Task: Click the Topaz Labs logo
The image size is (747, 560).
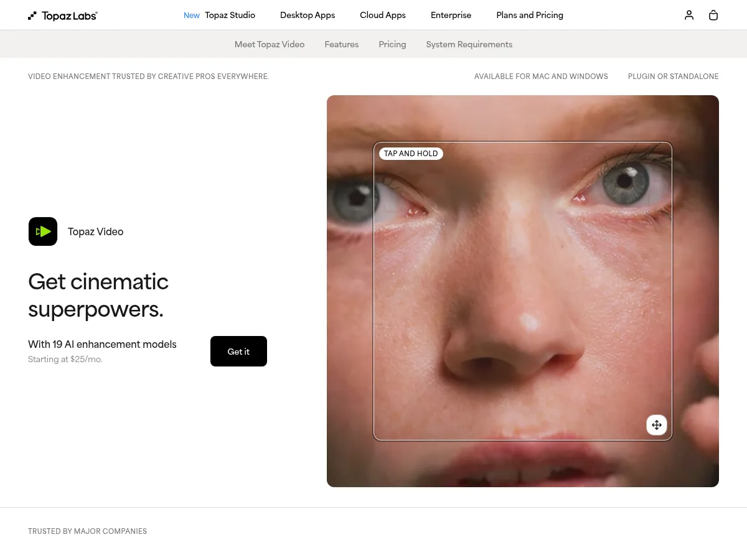Action: 63,16
